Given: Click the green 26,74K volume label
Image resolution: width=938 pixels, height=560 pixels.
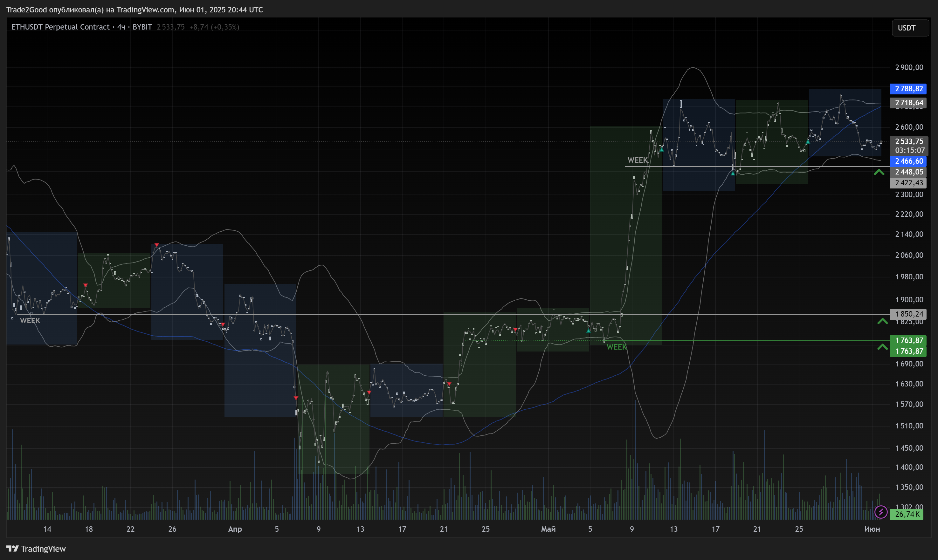Looking at the screenshot, I should pyautogui.click(x=907, y=514).
